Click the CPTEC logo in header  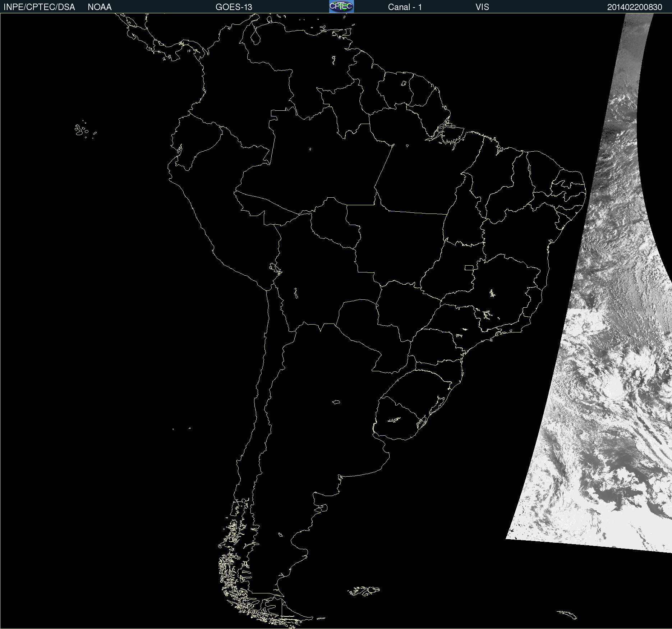341,6
